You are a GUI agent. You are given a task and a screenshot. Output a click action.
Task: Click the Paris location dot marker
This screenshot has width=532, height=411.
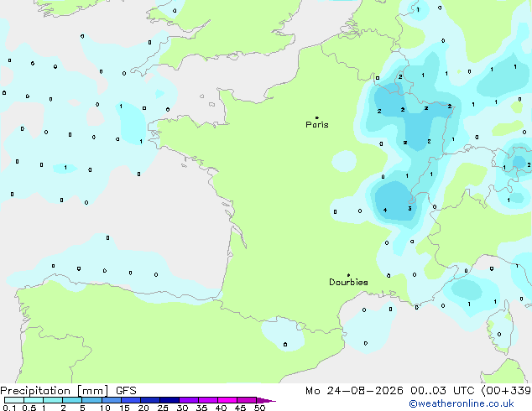coord(317,117)
